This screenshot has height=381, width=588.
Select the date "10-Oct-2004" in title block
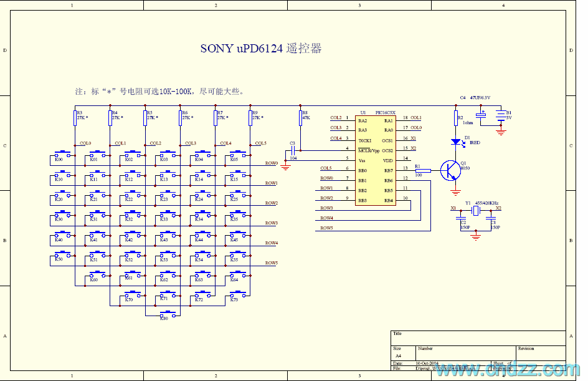[427, 364]
